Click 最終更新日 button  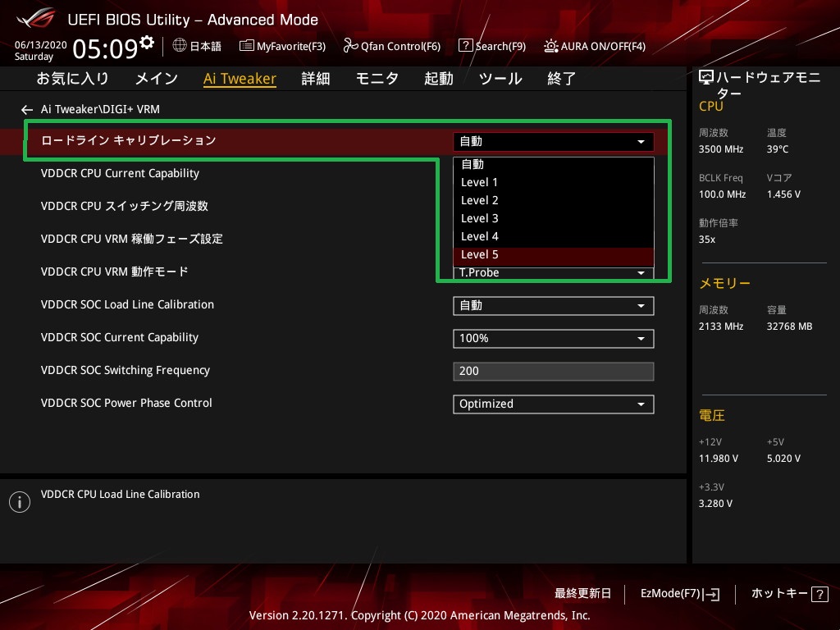click(582, 594)
